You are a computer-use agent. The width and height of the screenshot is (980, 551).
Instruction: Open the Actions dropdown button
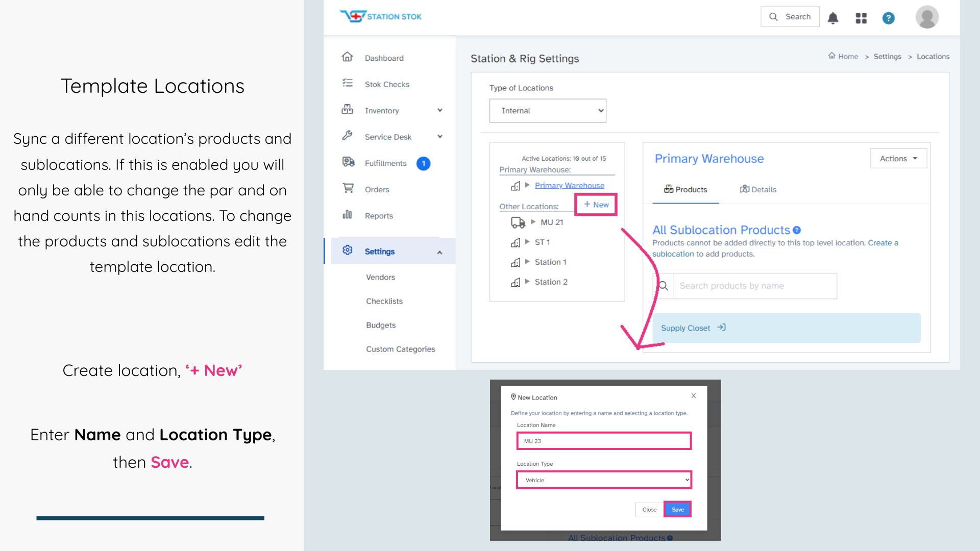pos(898,159)
